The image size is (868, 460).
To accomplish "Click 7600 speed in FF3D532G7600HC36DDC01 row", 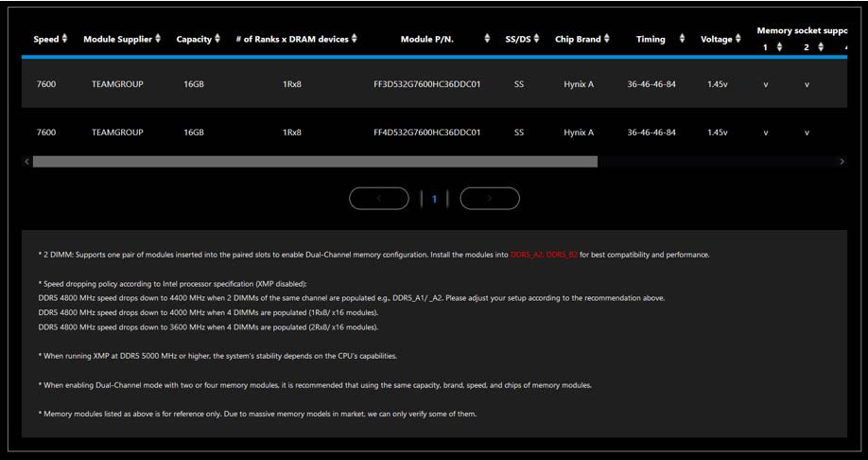I will pos(46,85).
